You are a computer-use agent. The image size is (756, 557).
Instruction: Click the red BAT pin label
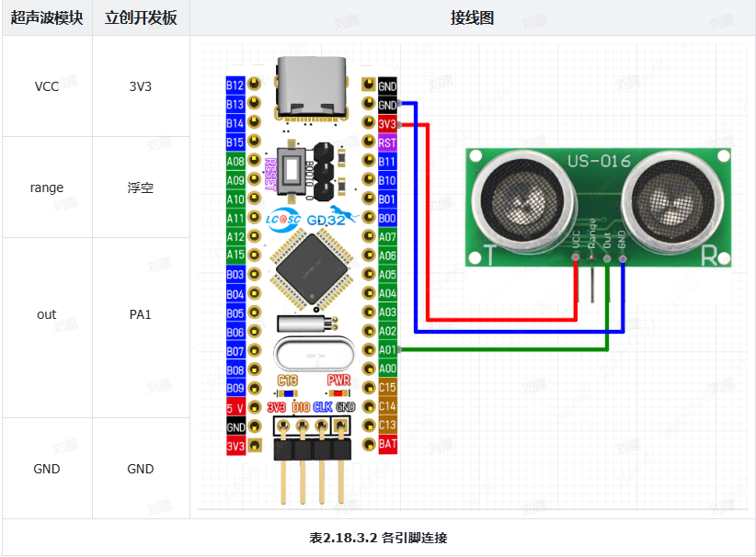387,444
